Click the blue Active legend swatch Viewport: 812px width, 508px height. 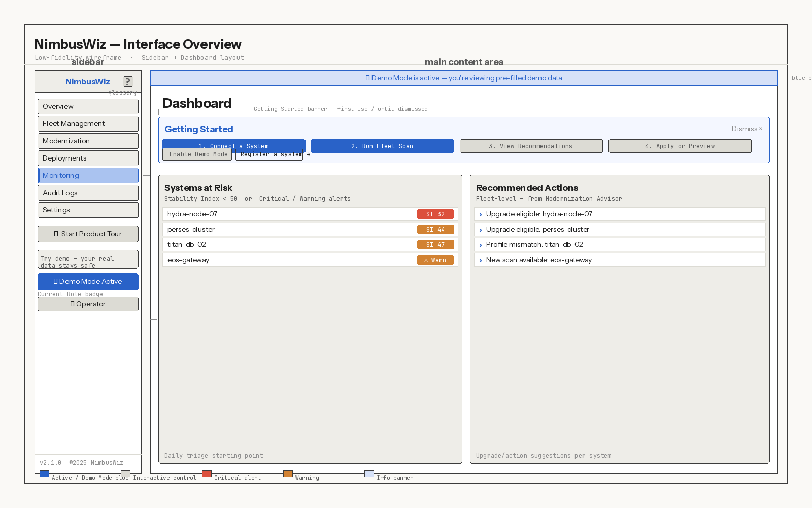pos(45,473)
